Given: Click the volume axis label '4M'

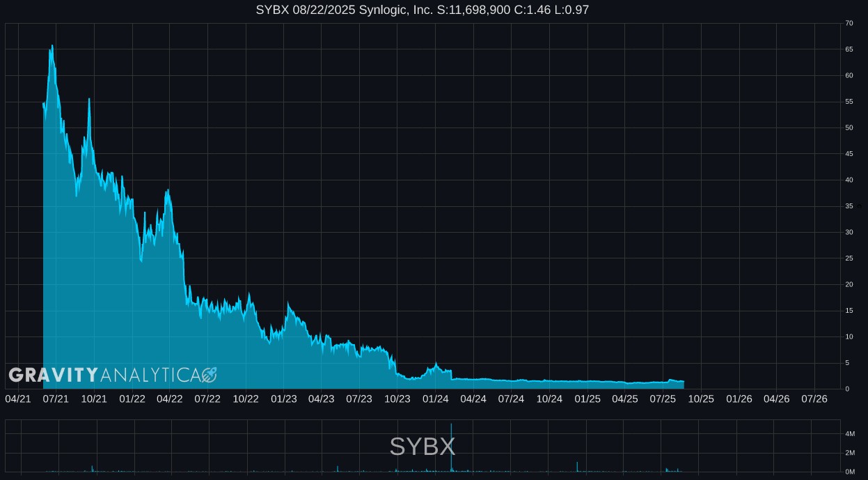Looking at the screenshot, I should point(850,434).
